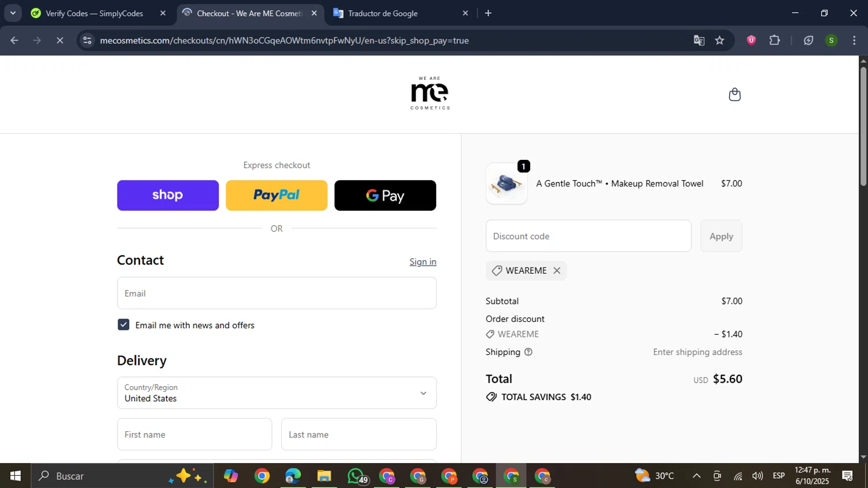Open the shopping bag cart icon
This screenshot has height=488, width=868.
coord(734,94)
